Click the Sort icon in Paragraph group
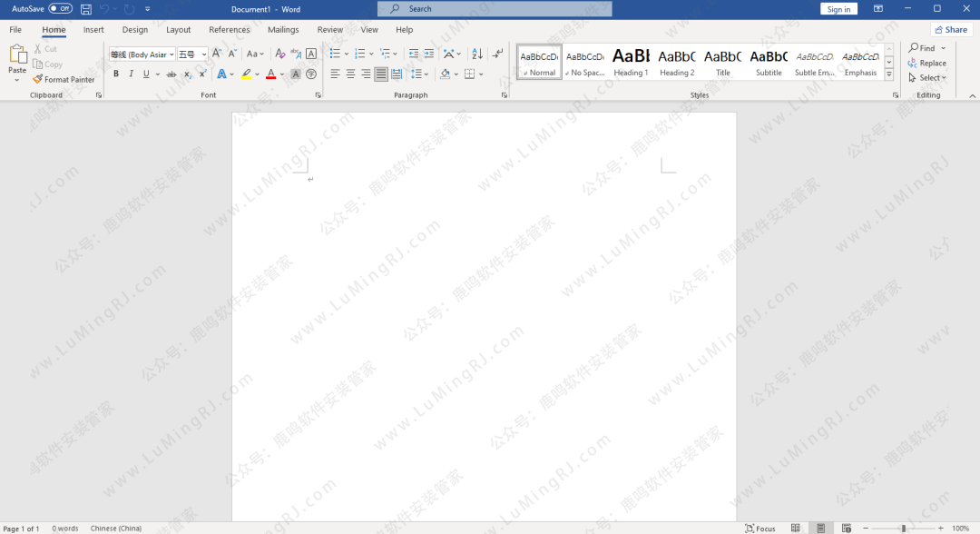Image resolution: width=980 pixels, height=534 pixels. [477, 54]
